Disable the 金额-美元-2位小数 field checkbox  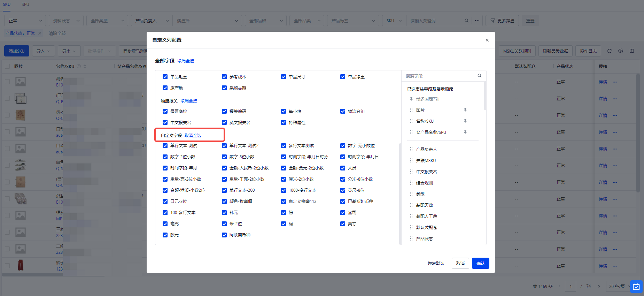[284, 168]
